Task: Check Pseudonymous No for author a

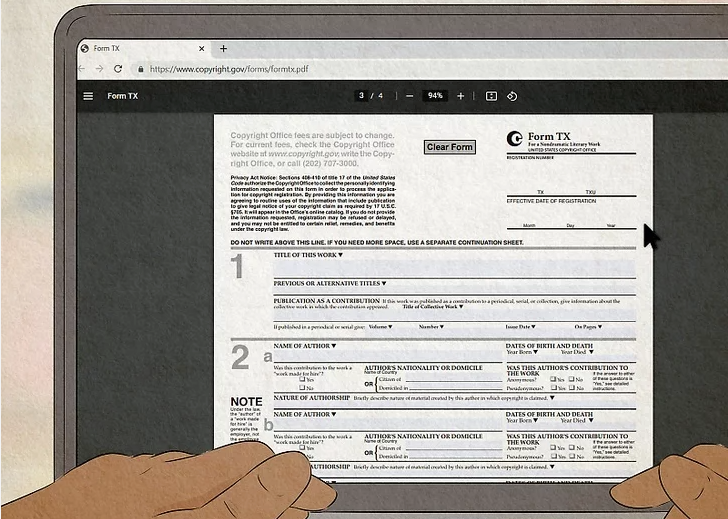Action: pyautogui.click(x=572, y=388)
